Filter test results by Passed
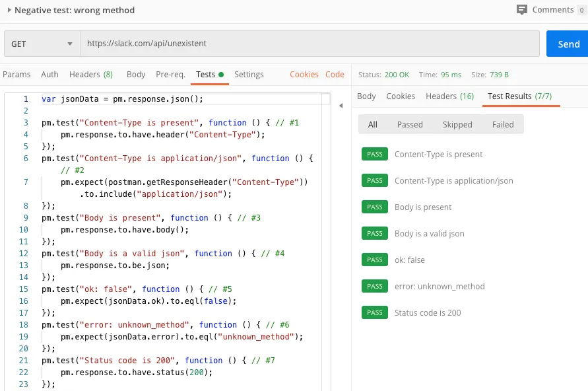The image size is (588, 391). [410, 125]
